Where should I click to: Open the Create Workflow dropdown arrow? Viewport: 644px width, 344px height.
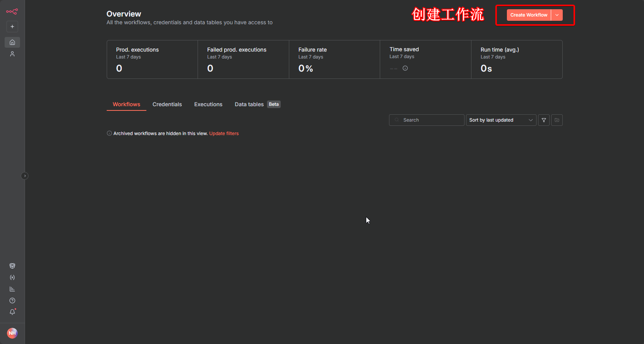(557, 15)
